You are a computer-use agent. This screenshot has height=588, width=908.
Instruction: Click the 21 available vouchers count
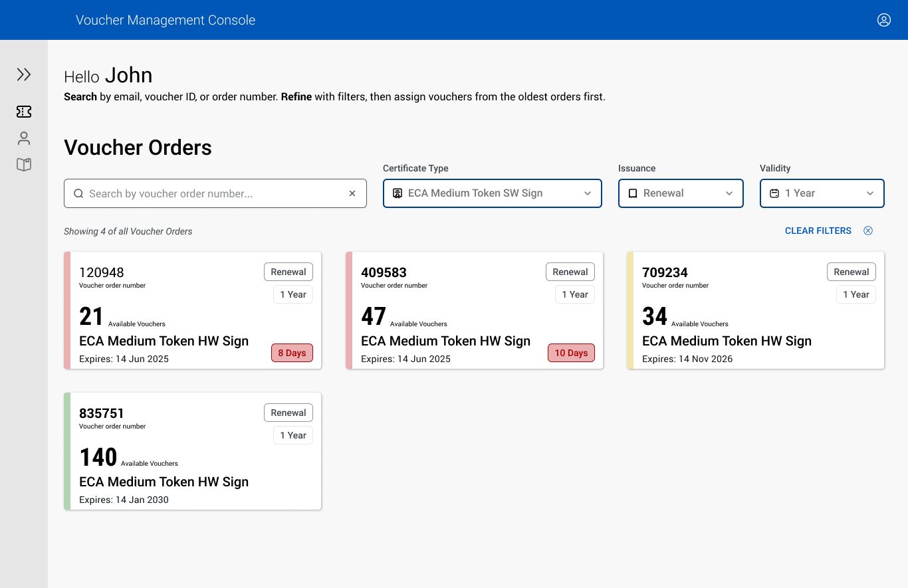coord(91,316)
